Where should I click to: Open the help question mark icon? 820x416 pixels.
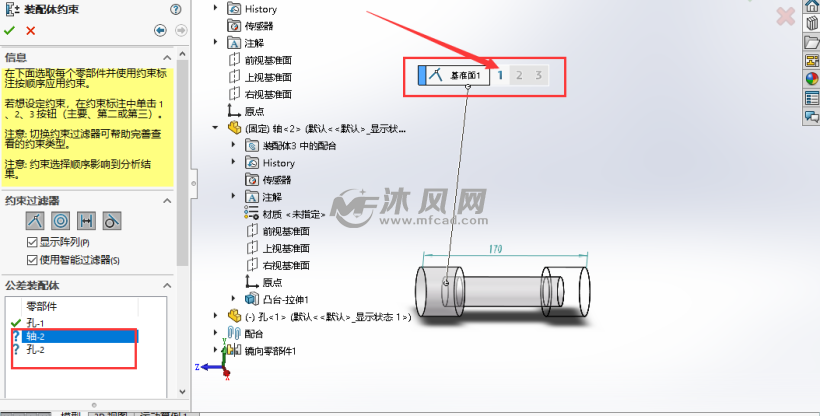tap(176, 9)
